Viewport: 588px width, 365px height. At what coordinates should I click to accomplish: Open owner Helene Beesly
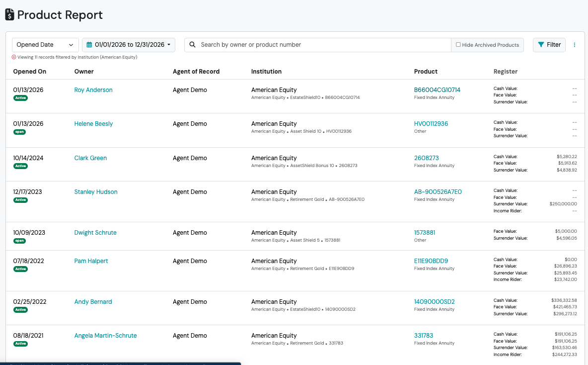pos(93,123)
